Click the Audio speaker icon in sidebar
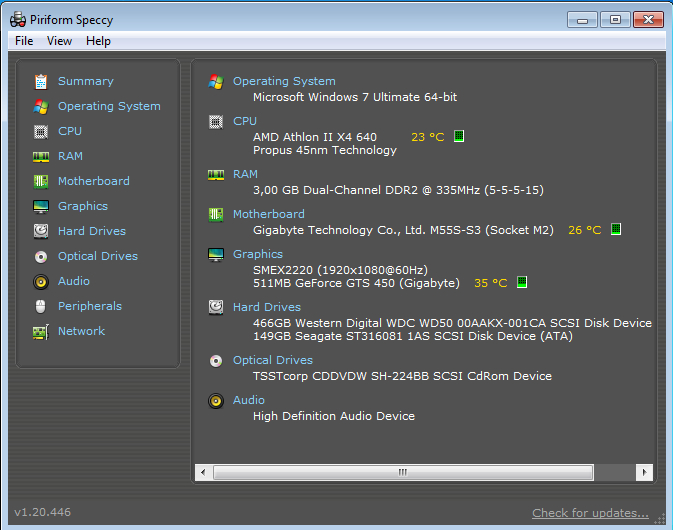Image resolution: width=673 pixels, height=530 pixels. [x=41, y=281]
